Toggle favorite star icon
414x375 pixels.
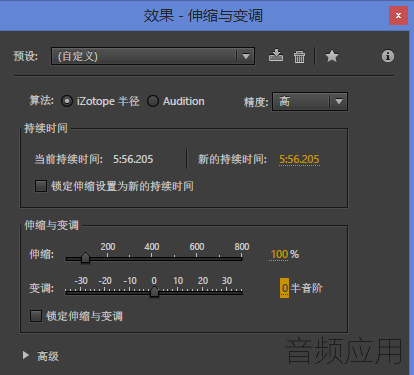point(332,56)
